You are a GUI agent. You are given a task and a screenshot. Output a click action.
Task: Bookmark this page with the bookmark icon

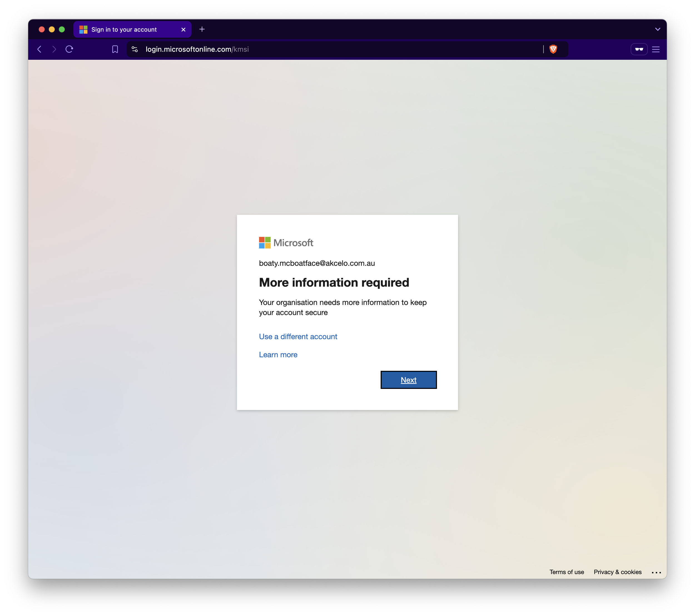(115, 49)
